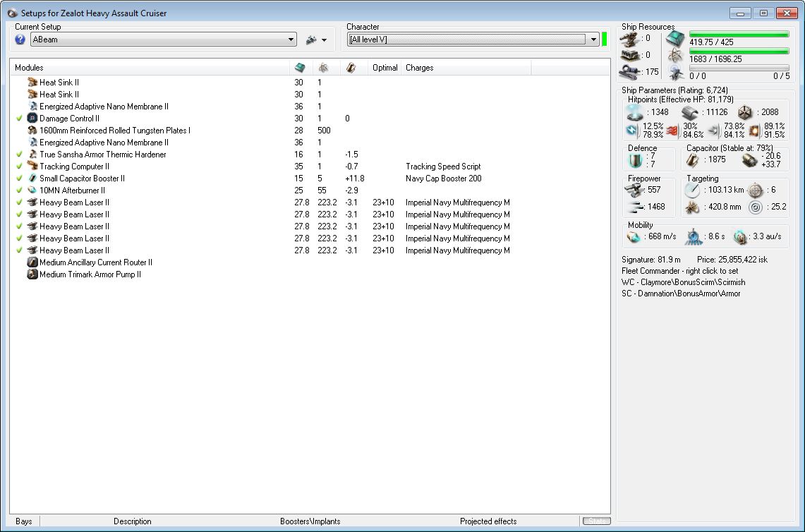Click the Tracking Computer II module icon
Screen dimensions: 805x532
(x=32, y=167)
